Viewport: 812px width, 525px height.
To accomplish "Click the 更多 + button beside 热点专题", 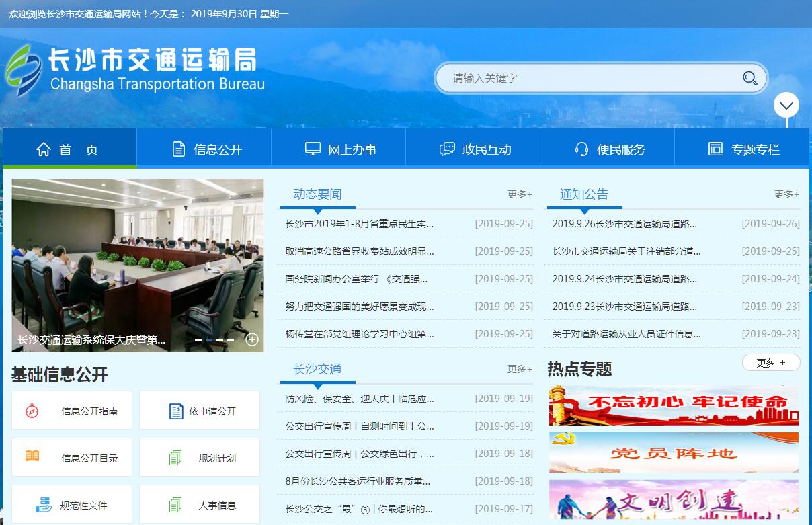I will pyautogui.click(x=771, y=363).
